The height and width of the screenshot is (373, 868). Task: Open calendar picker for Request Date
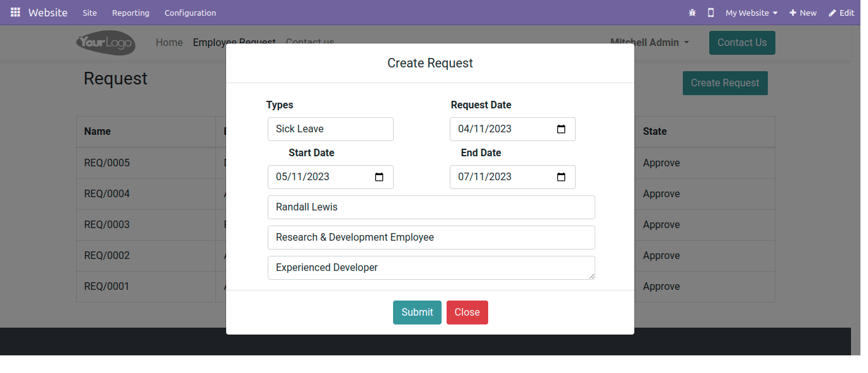pos(561,129)
